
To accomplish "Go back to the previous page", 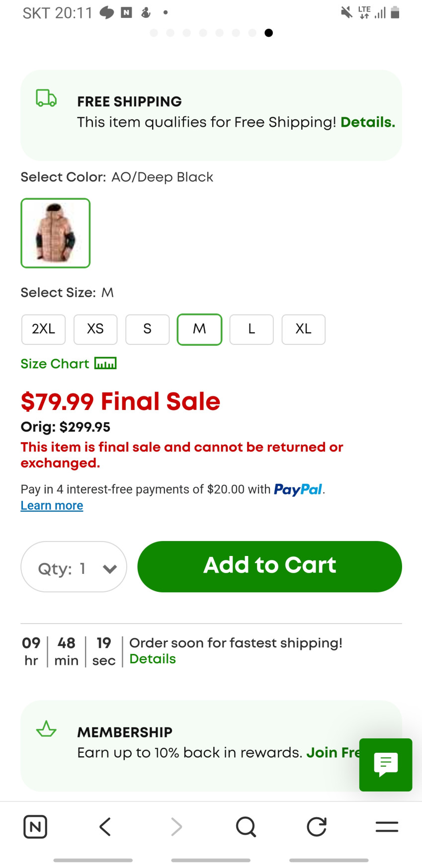I will pos(105,827).
